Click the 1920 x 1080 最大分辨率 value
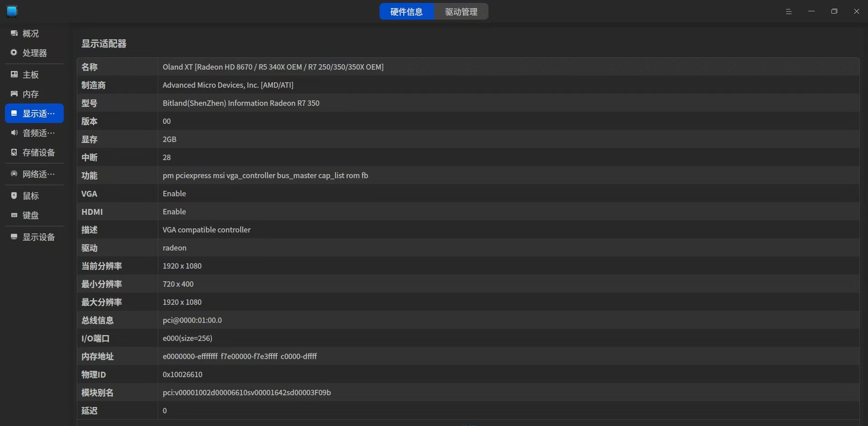This screenshot has width=868, height=426. tap(182, 302)
